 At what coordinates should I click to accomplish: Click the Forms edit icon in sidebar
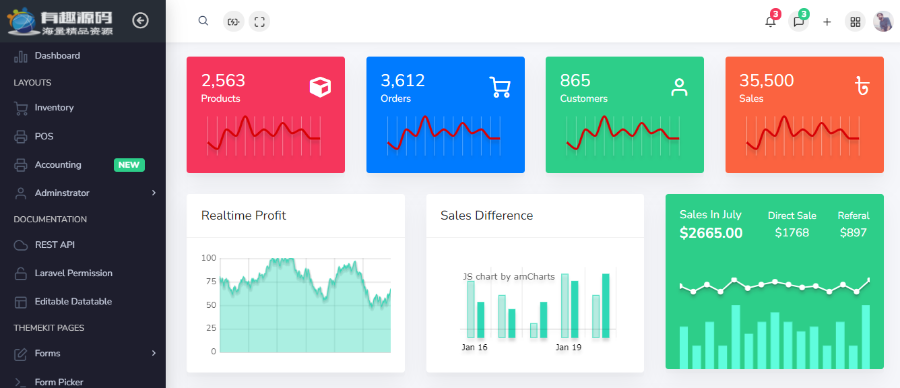(x=21, y=354)
